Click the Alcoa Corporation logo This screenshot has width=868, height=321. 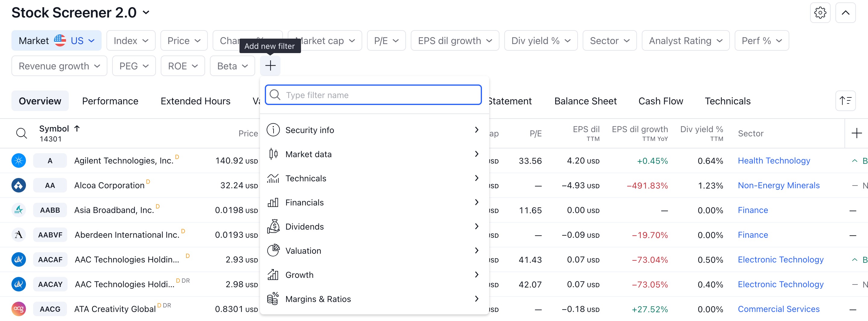pyautogui.click(x=19, y=185)
